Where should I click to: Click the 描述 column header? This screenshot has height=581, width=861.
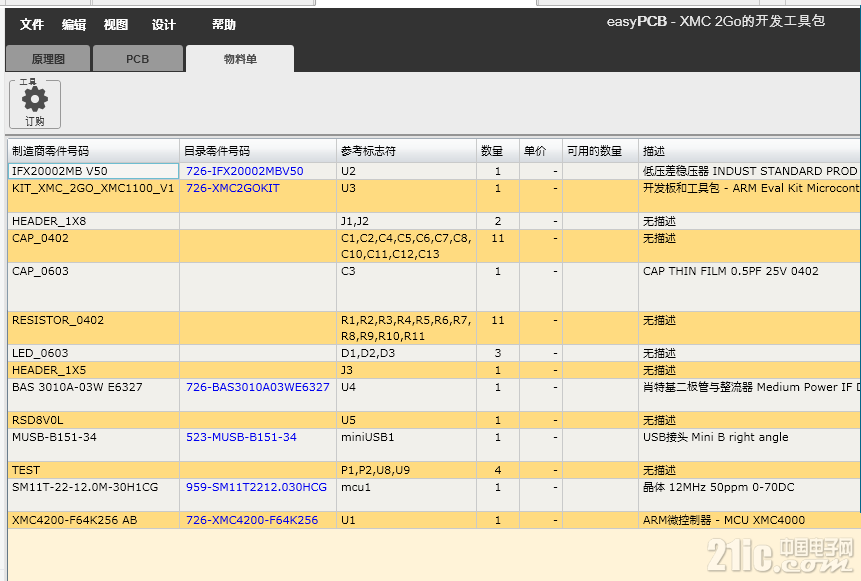pos(750,151)
